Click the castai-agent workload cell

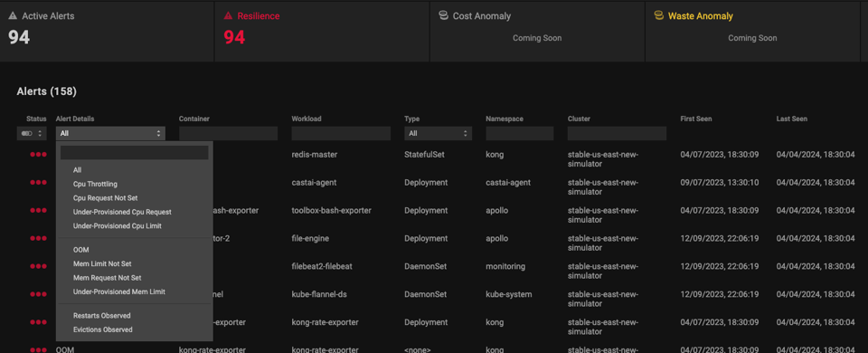tap(314, 182)
